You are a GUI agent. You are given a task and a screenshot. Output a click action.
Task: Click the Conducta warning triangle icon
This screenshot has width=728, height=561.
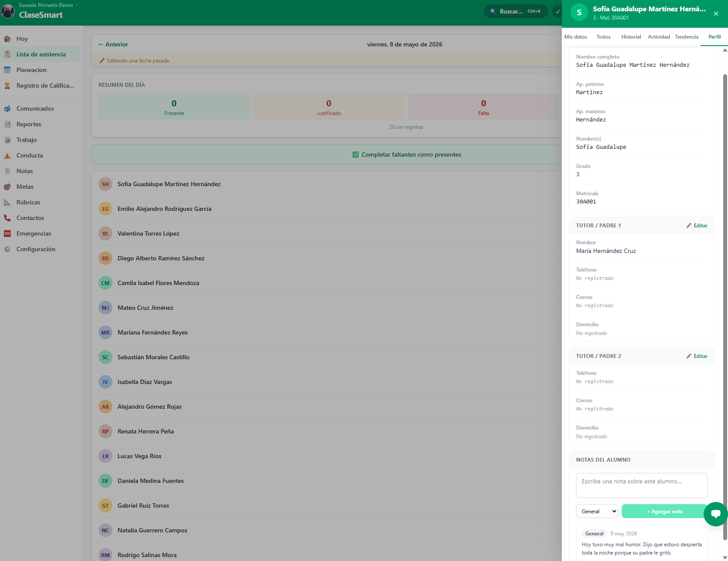tap(7, 155)
